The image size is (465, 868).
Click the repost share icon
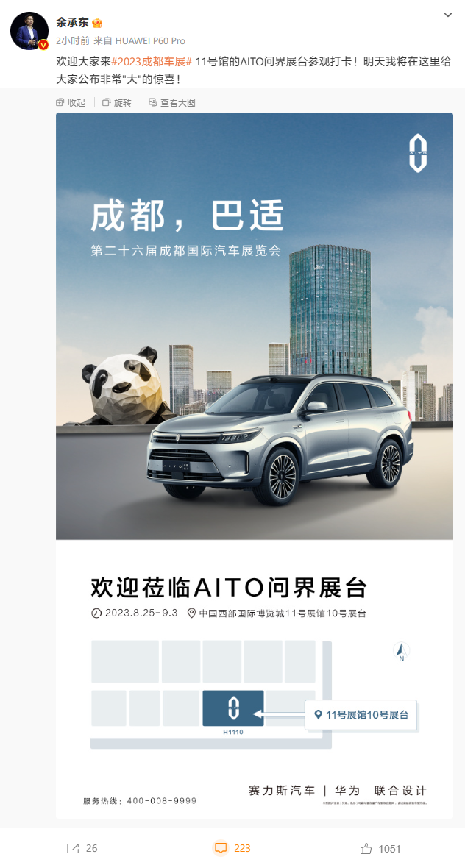[73, 848]
